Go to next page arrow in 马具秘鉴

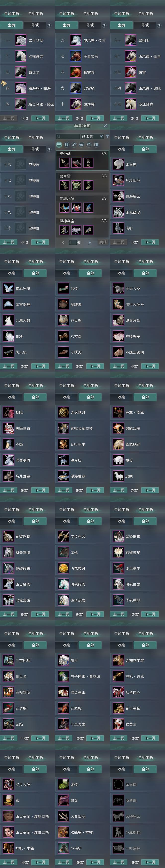[x=89, y=242]
